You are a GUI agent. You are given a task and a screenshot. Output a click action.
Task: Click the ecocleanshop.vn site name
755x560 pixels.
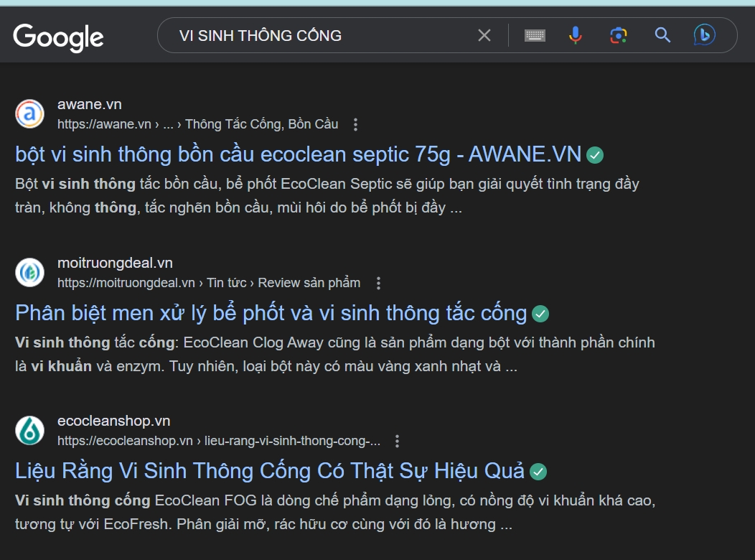click(114, 421)
